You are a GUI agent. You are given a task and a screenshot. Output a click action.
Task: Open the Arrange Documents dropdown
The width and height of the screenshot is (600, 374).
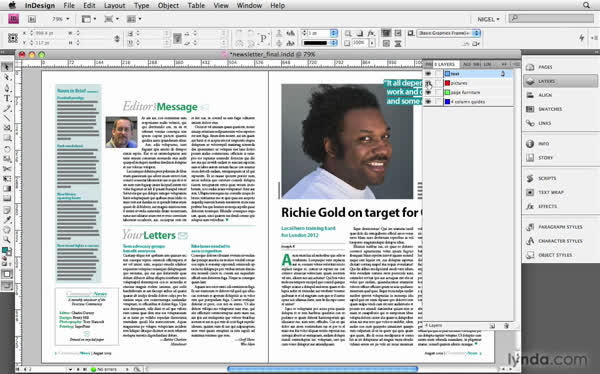pos(134,19)
